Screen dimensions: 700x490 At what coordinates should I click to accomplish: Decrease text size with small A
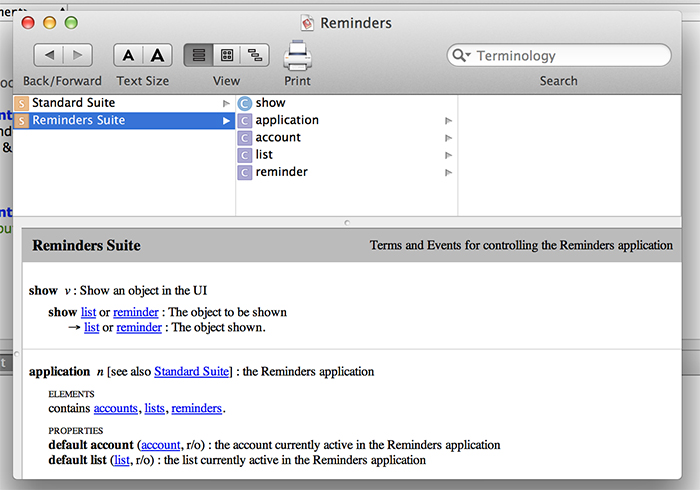128,55
